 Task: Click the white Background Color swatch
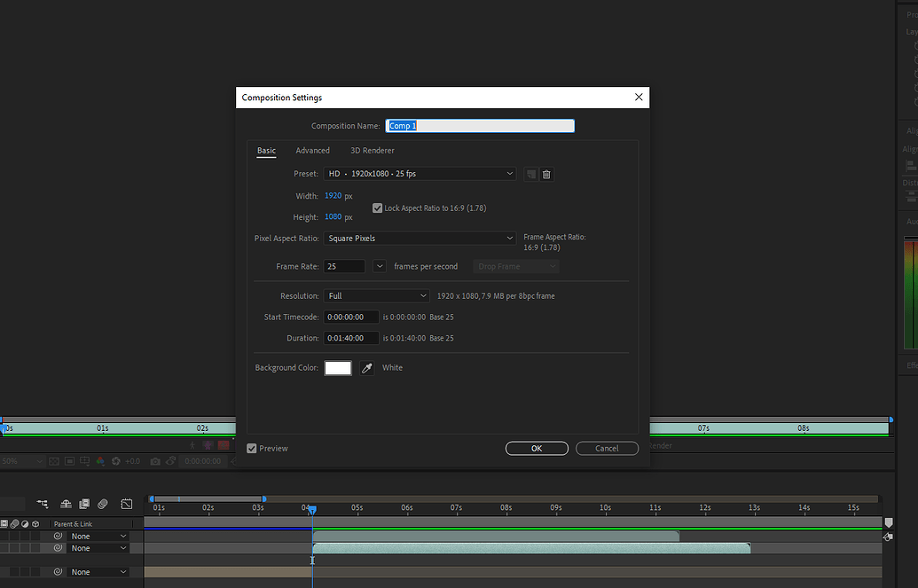pos(338,368)
